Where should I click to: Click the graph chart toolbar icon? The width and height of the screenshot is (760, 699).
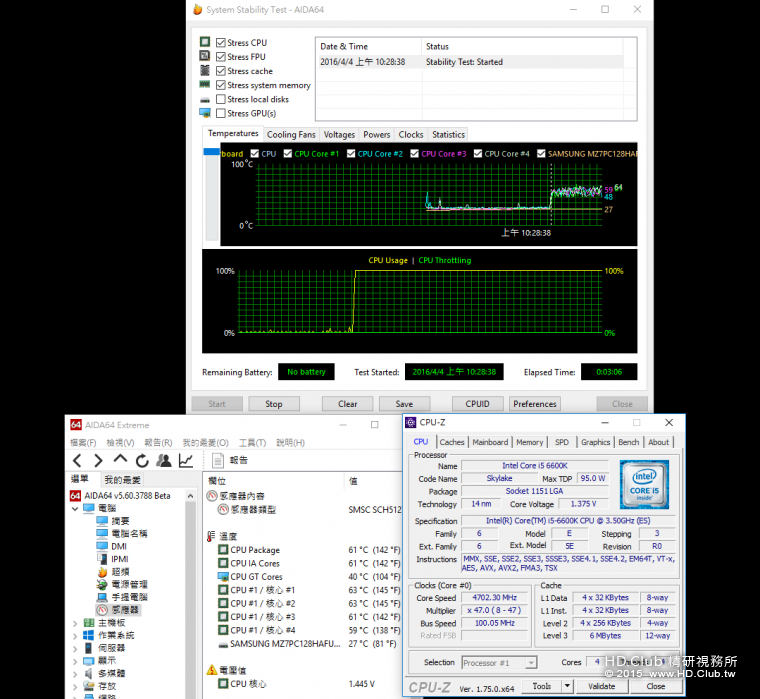[186, 460]
